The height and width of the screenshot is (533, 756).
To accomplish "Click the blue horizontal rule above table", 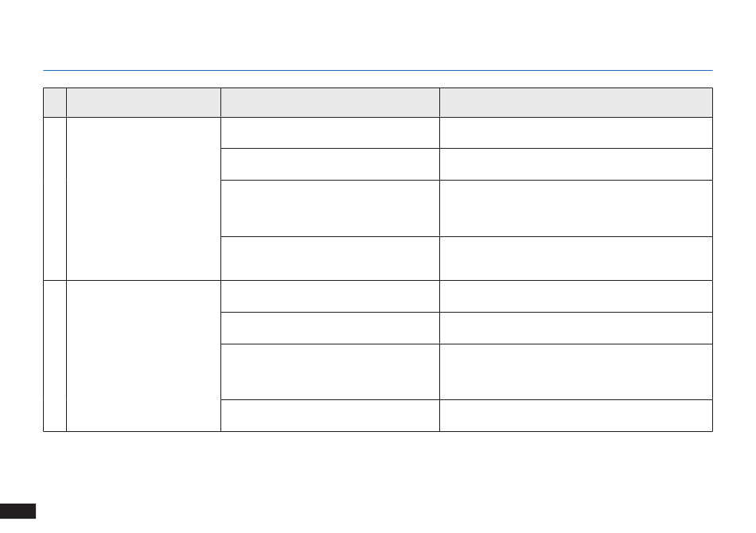I will point(378,70).
